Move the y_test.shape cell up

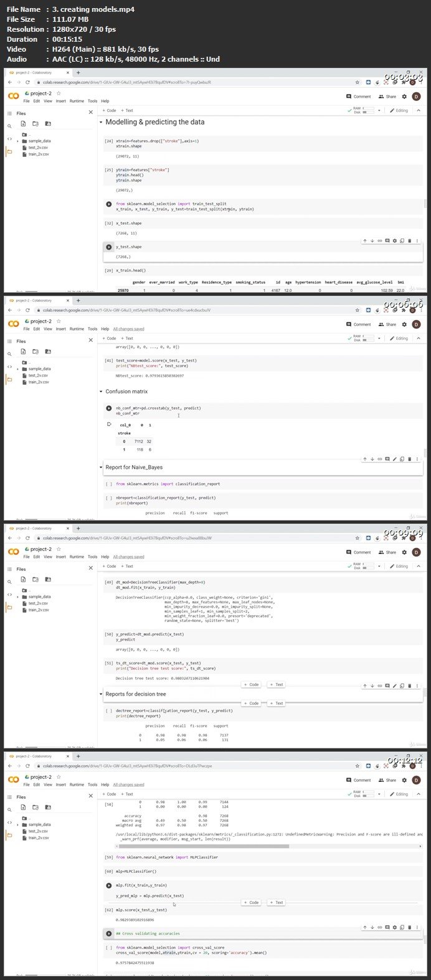click(365, 240)
